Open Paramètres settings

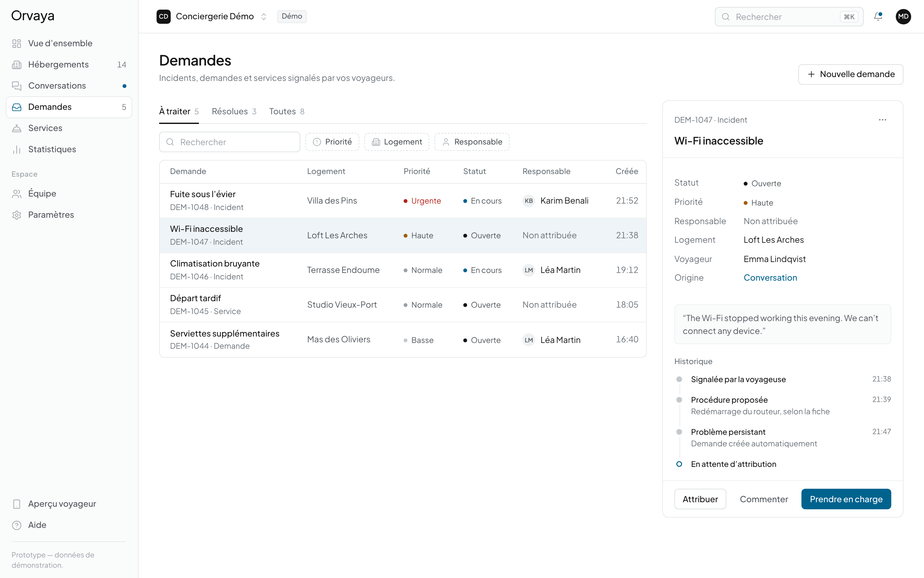[x=69, y=215]
